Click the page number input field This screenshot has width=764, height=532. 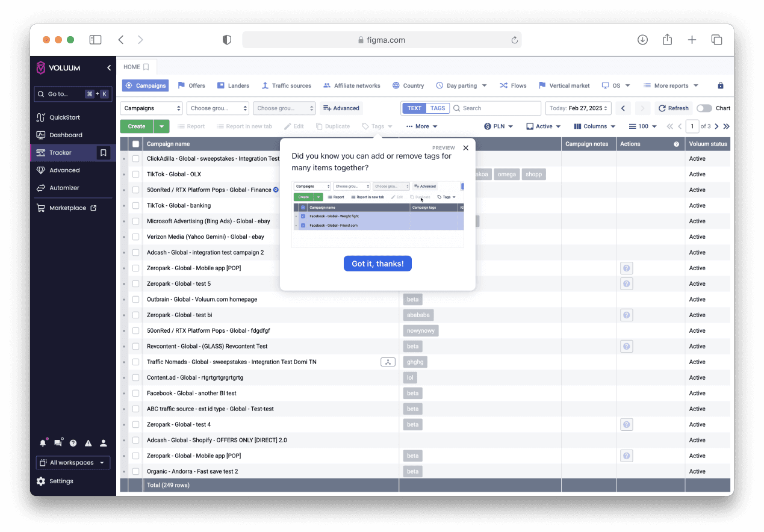point(692,126)
